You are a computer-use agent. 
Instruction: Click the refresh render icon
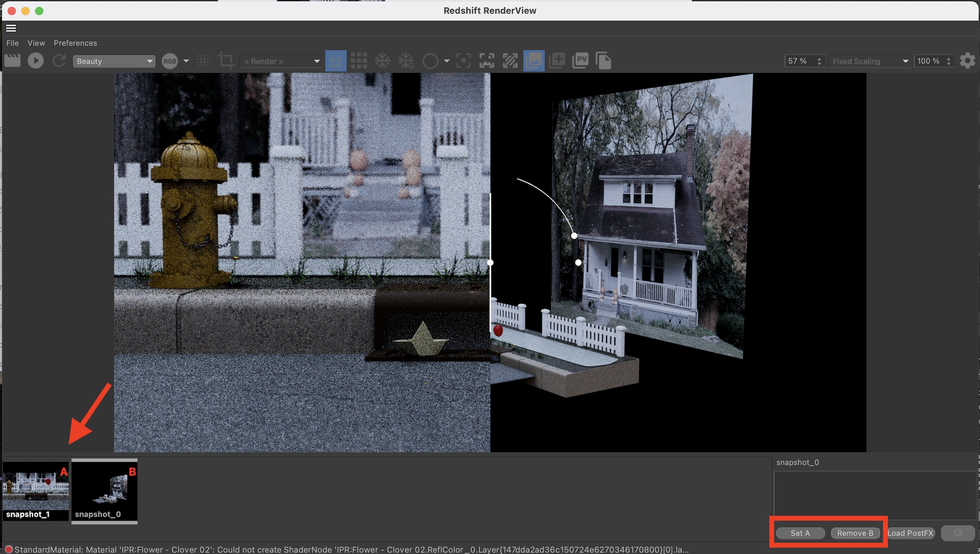pos(59,61)
